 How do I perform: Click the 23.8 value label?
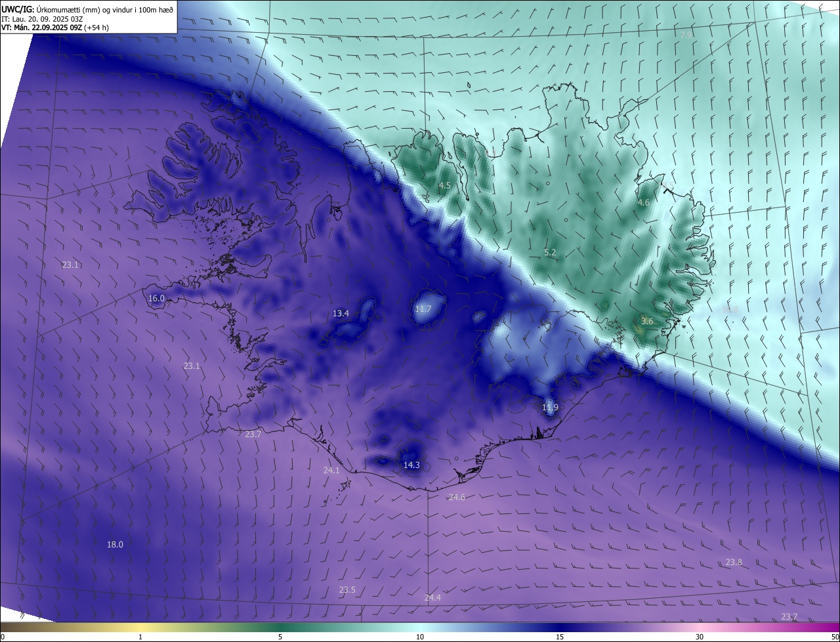pos(734,562)
